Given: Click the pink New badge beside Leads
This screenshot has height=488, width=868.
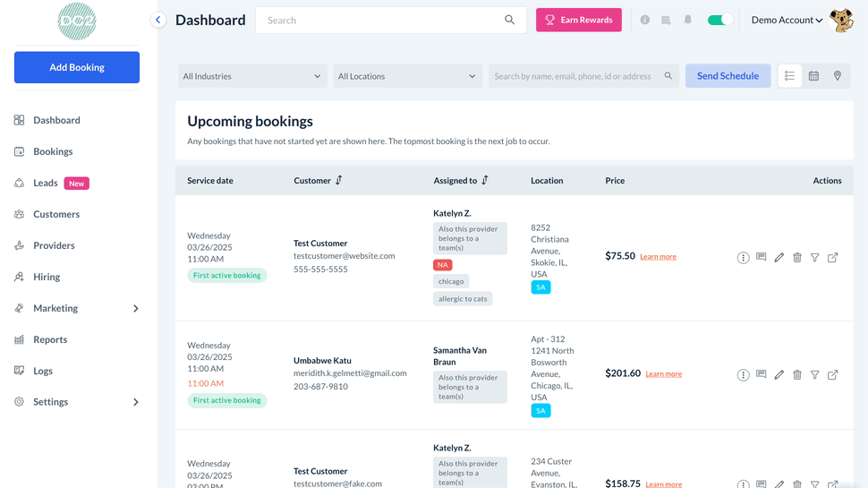Looking at the screenshot, I should tap(76, 184).
